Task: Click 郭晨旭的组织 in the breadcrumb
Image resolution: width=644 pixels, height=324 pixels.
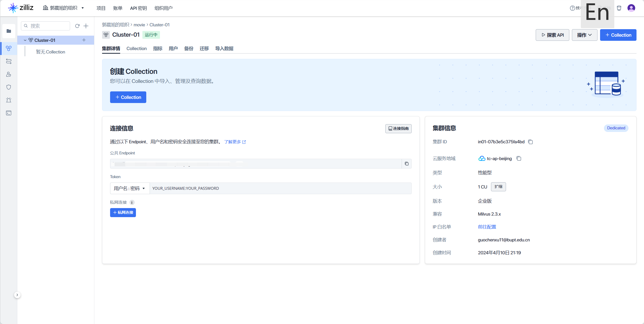Action: [x=116, y=25]
